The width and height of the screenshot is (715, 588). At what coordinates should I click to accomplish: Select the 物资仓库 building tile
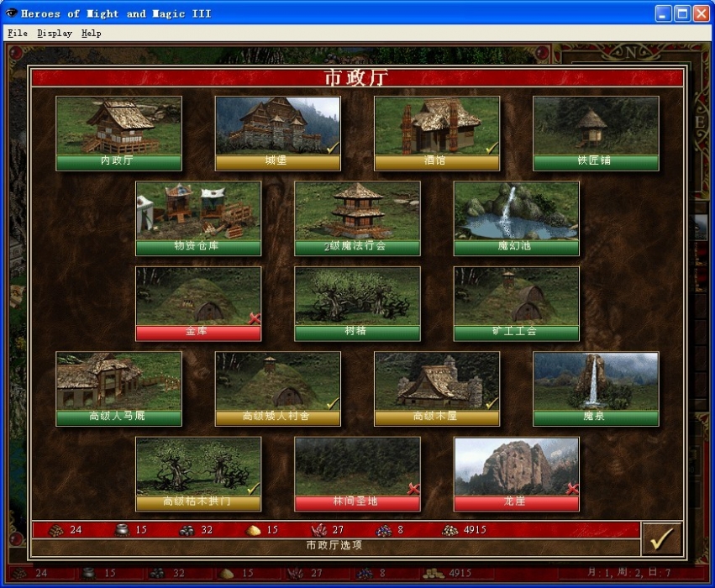click(x=198, y=218)
